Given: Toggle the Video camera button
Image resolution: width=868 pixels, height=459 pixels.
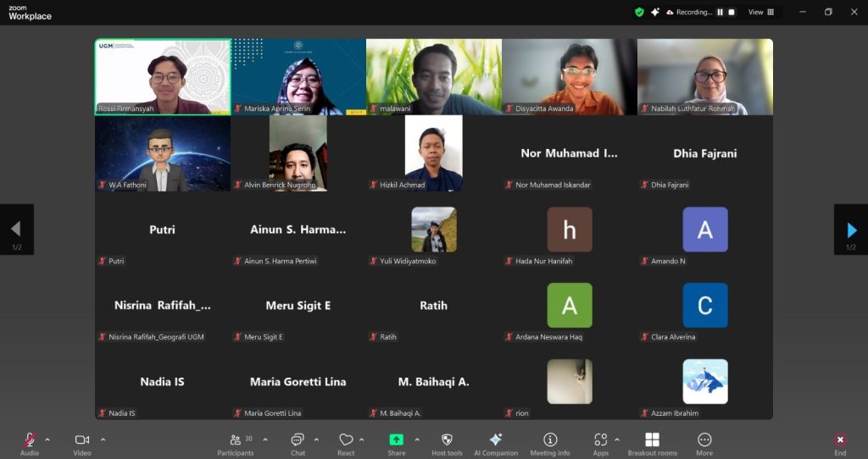Looking at the screenshot, I should 82,440.
